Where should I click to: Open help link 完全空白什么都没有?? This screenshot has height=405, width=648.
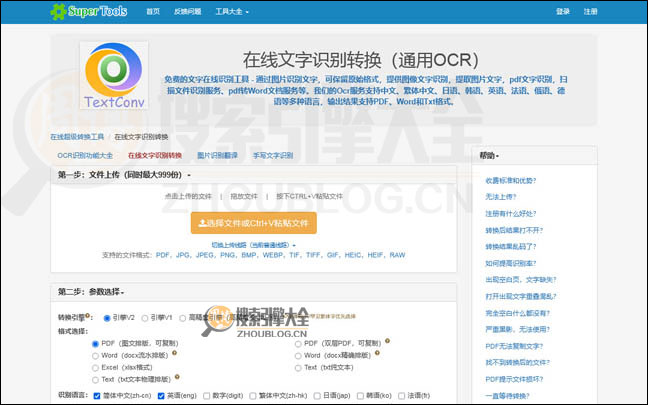517,313
